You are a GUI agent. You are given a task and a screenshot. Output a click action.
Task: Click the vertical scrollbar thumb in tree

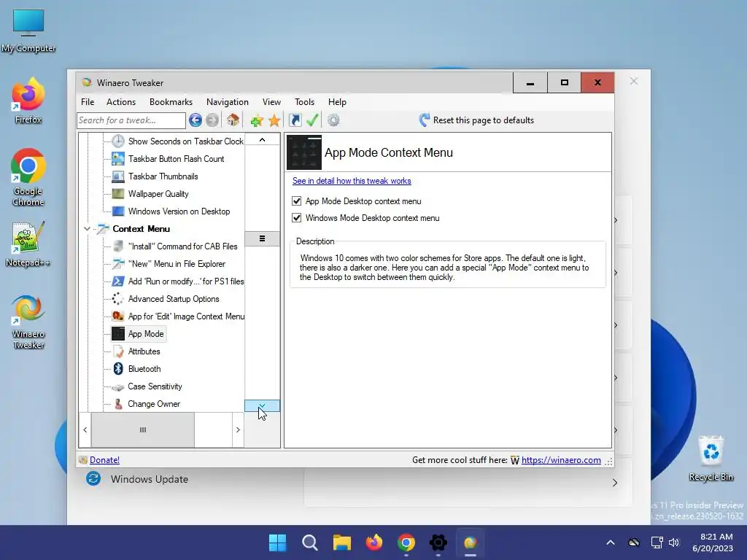click(x=262, y=238)
